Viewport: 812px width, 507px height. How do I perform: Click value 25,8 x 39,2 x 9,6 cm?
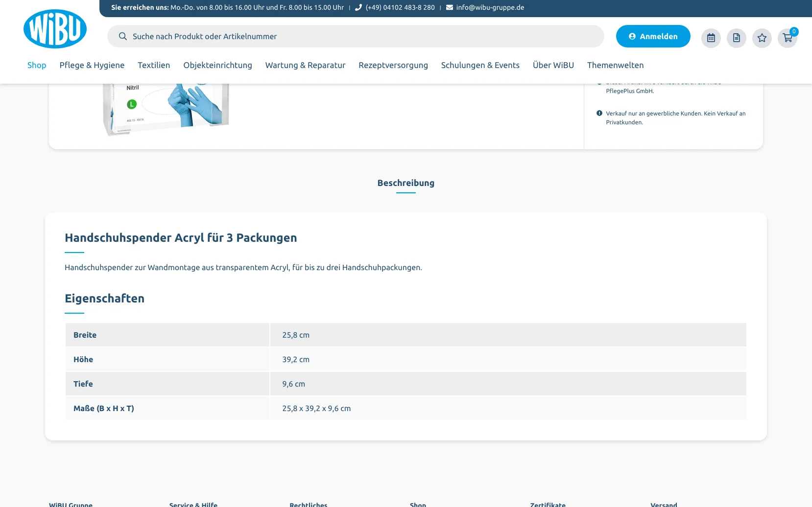(x=316, y=409)
